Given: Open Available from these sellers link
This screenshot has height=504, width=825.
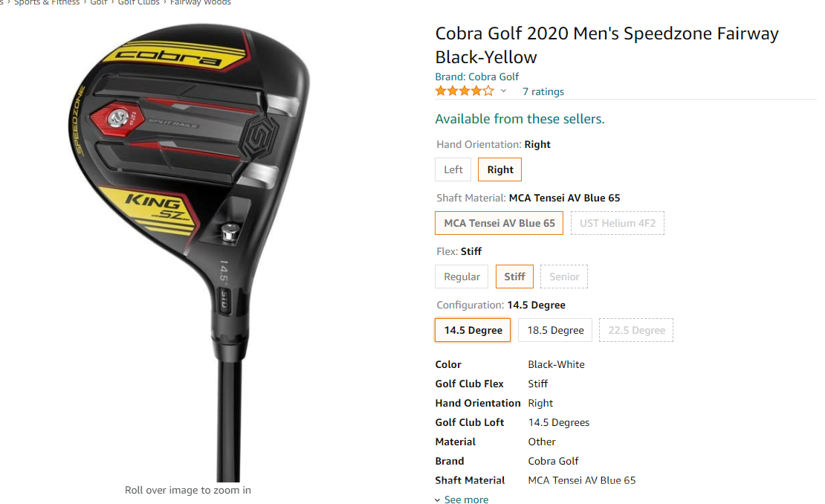Looking at the screenshot, I should click(520, 119).
